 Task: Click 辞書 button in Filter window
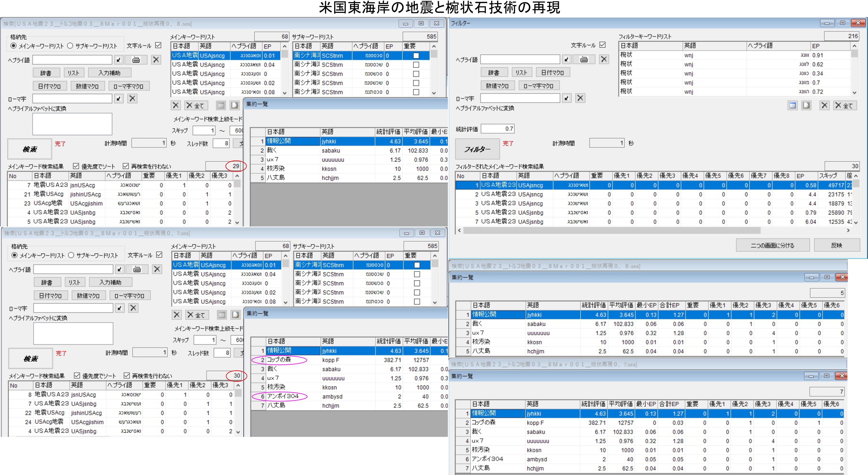pyautogui.click(x=494, y=72)
